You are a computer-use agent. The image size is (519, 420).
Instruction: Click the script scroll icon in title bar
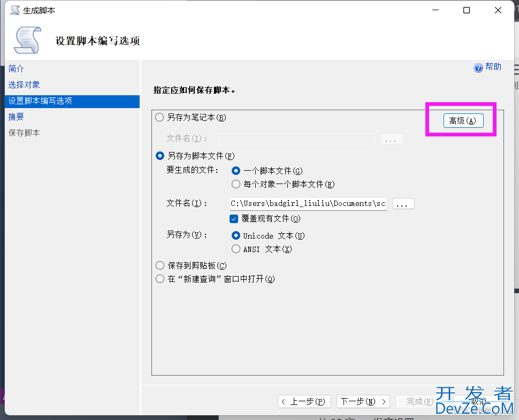15,10
